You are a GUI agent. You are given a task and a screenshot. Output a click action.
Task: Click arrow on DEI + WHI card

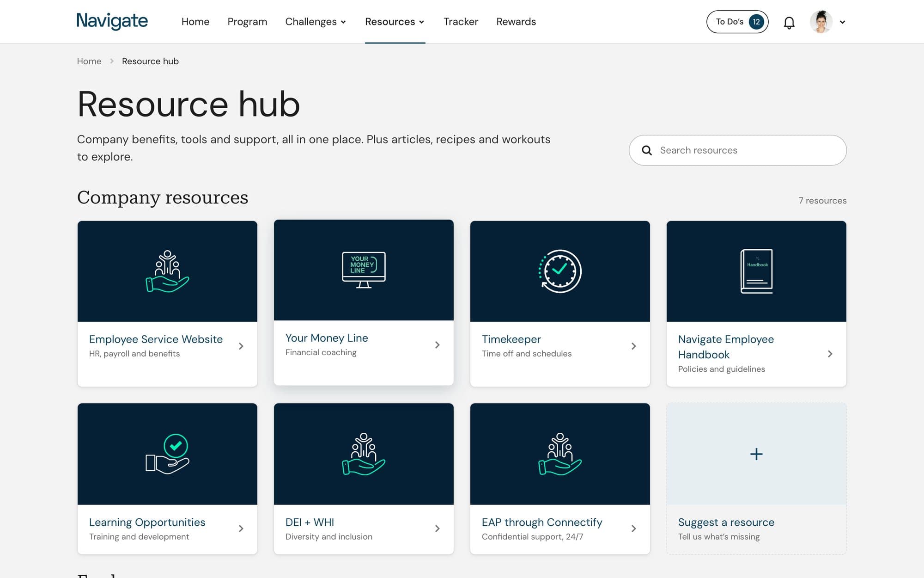(x=438, y=529)
